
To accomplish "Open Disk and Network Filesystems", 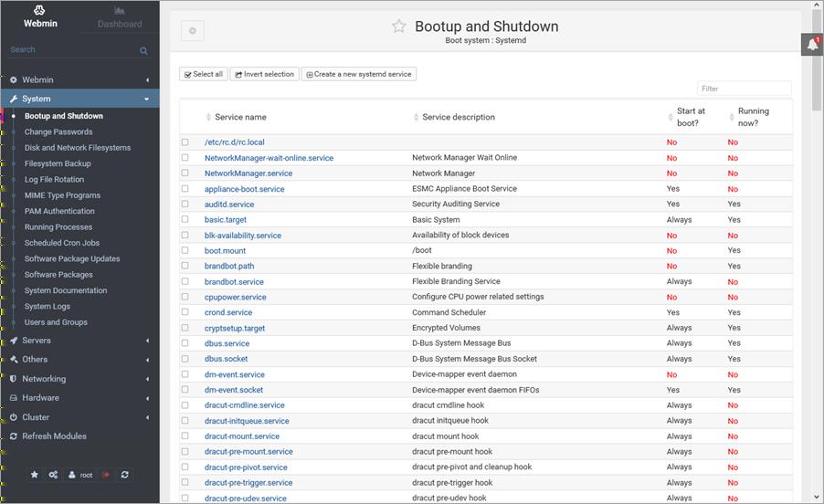I will tap(78, 148).
